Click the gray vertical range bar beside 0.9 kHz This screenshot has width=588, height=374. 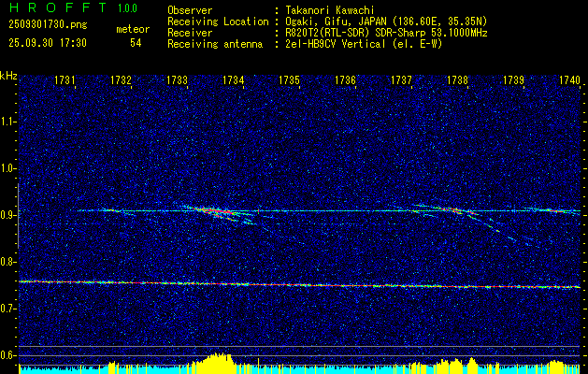click(x=18, y=216)
